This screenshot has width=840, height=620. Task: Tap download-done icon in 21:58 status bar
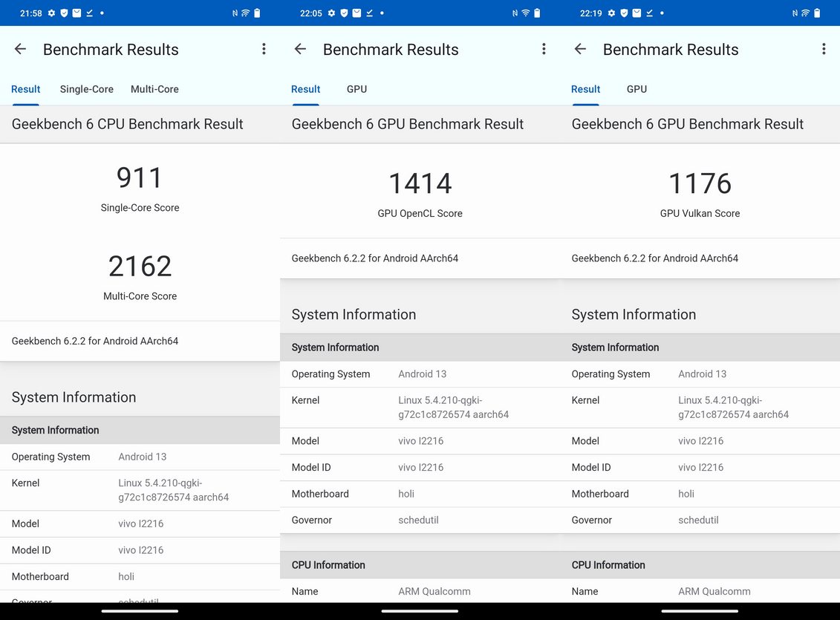(89, 13)
